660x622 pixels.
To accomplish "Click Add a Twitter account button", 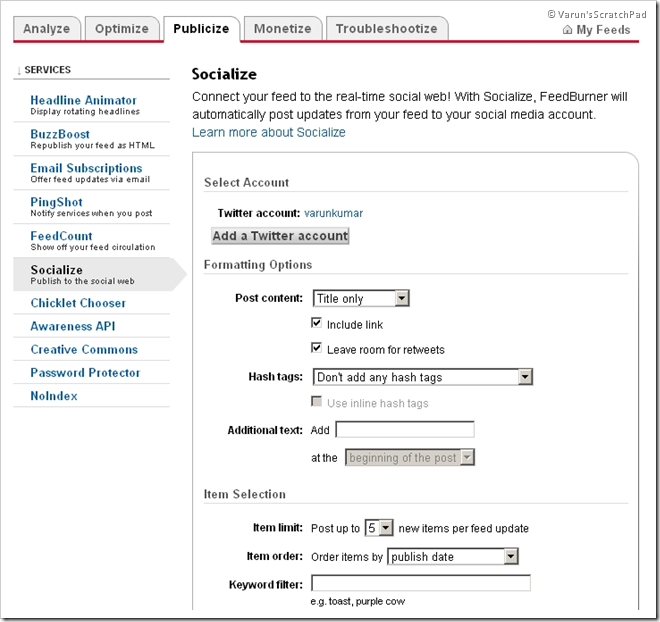I will pyautogui.click(x=280, y=236).
